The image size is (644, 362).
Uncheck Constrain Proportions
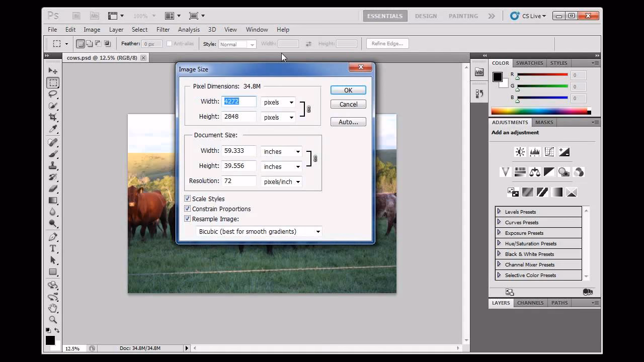pos(187,209)
